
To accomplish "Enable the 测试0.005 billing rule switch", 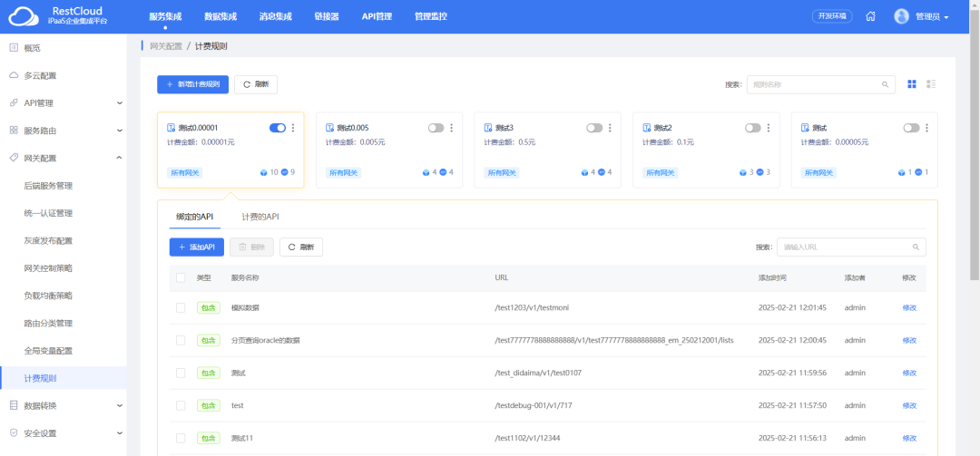I will tap(436, 129).
